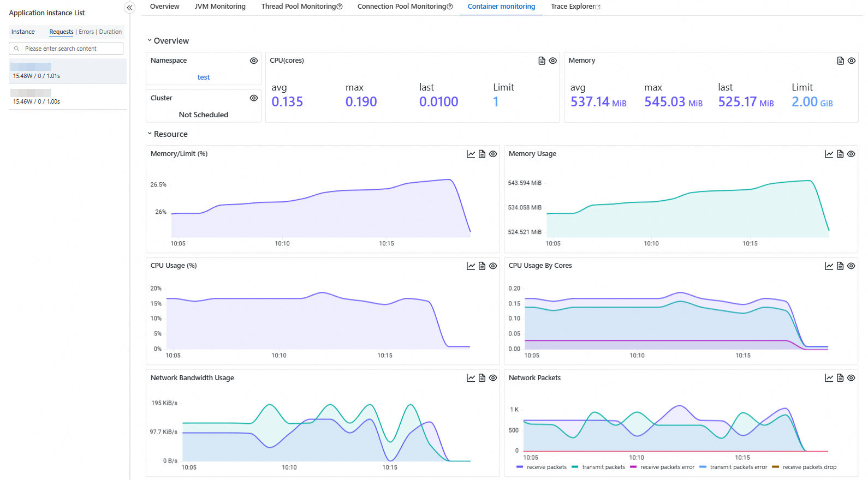Click the test namespace link
This screenshot has height=480, width=868.
coord(203,77)
